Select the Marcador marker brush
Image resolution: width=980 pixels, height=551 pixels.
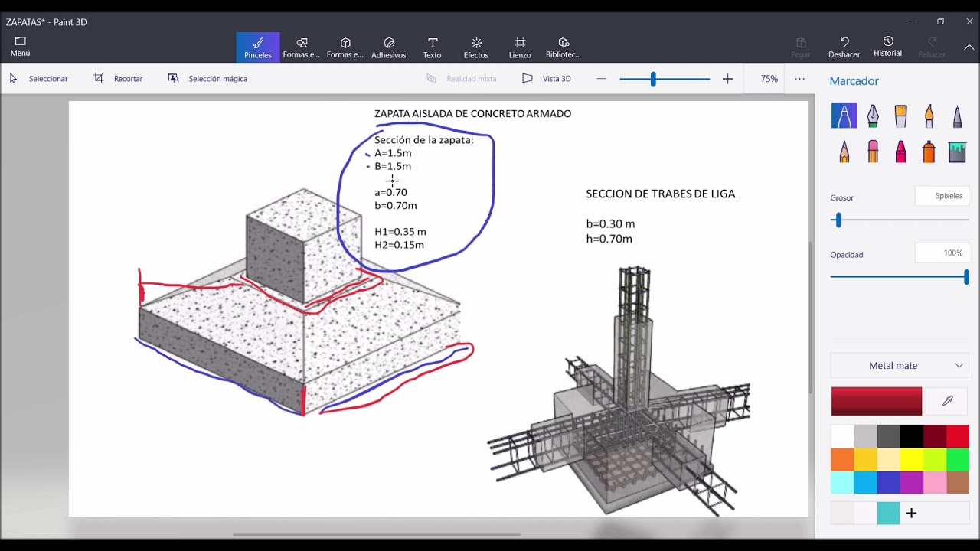coord(844,116)
